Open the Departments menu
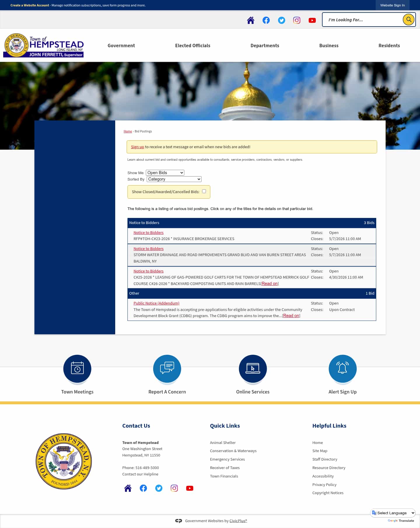The height and width of the screenshot is (528, 420). click(x=265, y=46)
